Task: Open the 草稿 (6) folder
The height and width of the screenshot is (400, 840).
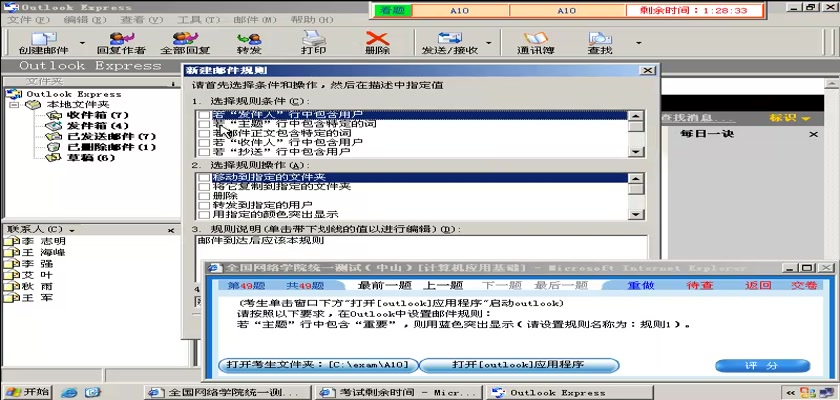Action: click(x=91, y=158)
